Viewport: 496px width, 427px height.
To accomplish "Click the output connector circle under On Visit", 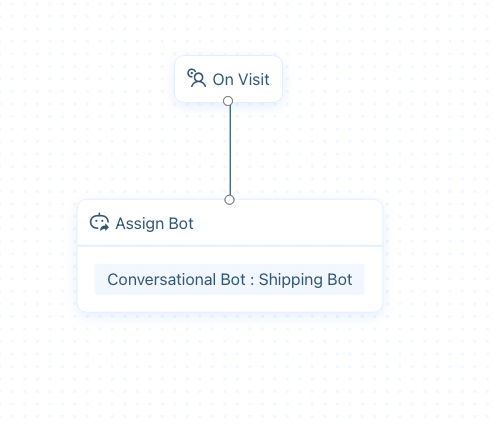I will pyautogui.click(x=228, y=101).
